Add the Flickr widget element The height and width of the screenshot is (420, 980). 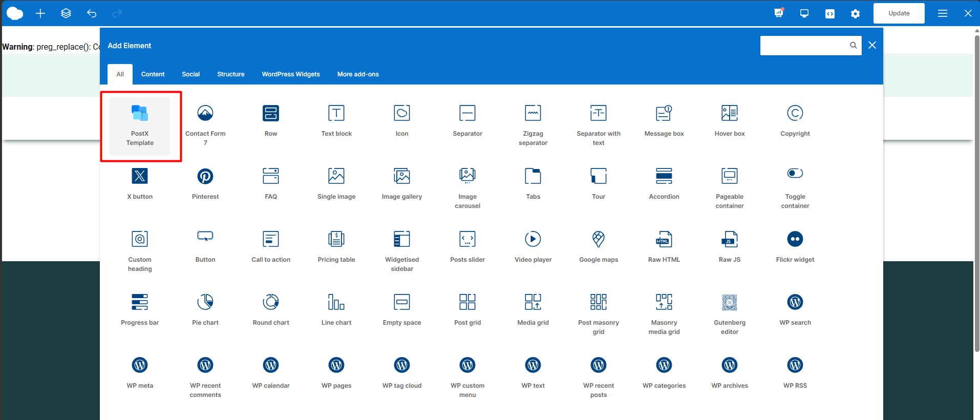(x=795, y=247)
